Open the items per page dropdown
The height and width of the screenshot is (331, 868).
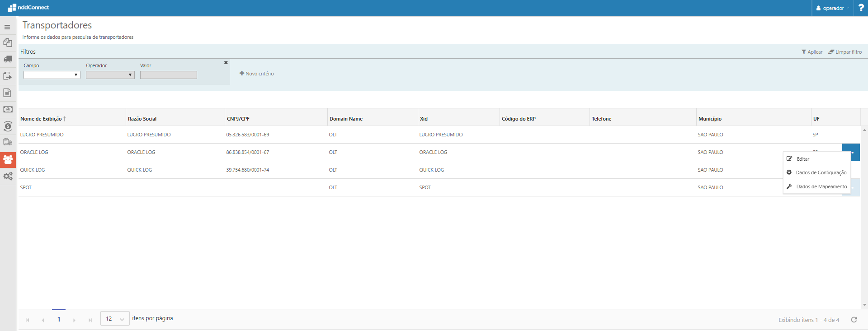[x=115, y=319]
